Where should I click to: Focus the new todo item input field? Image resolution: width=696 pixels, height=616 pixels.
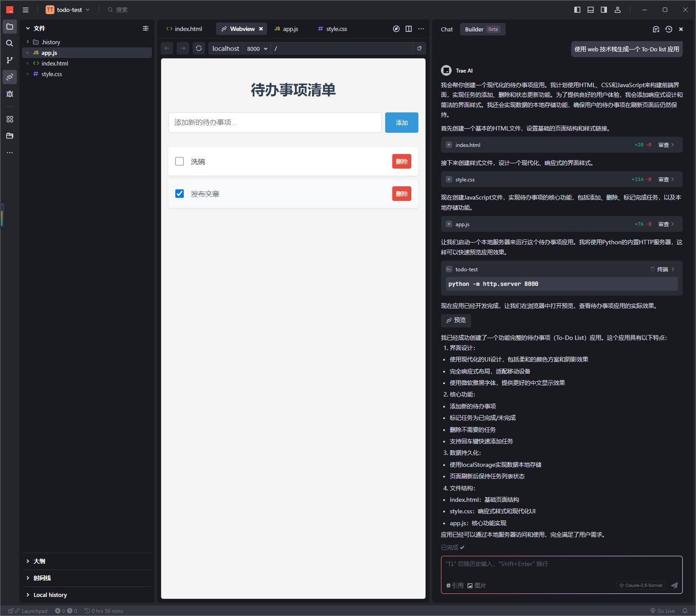coord(275,123)
